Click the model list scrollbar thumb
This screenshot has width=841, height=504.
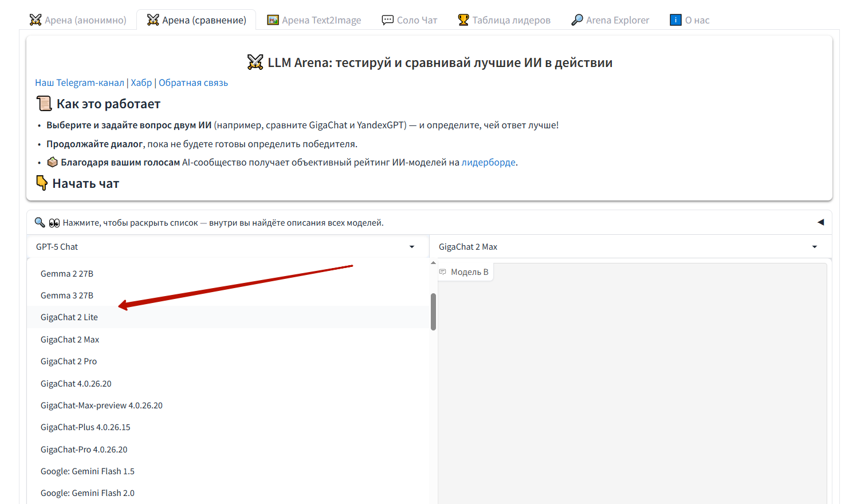pyautogui.click(x=433, y=312)
